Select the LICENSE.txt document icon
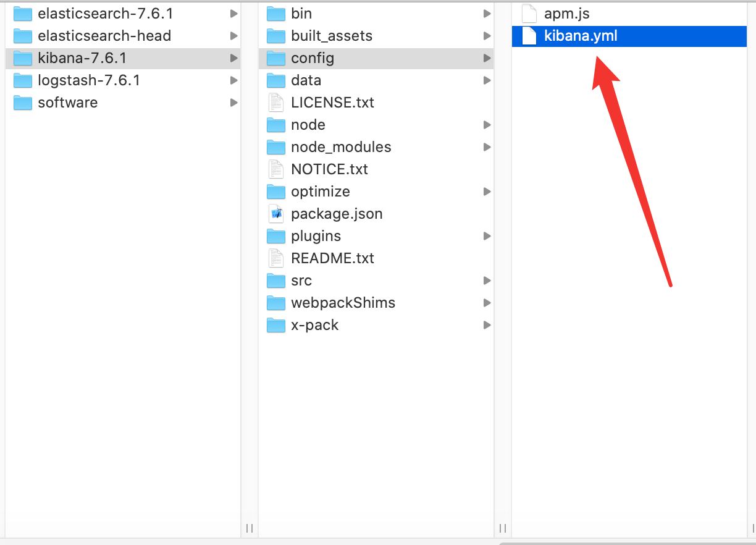 (275, 103)
